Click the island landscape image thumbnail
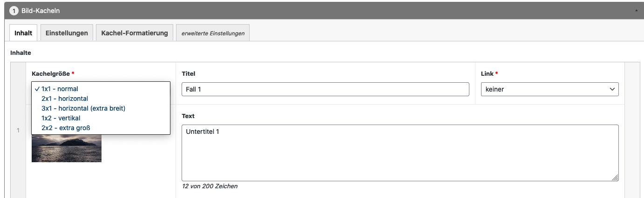Screen dimensions: 644x198 [x=67, y=149]
